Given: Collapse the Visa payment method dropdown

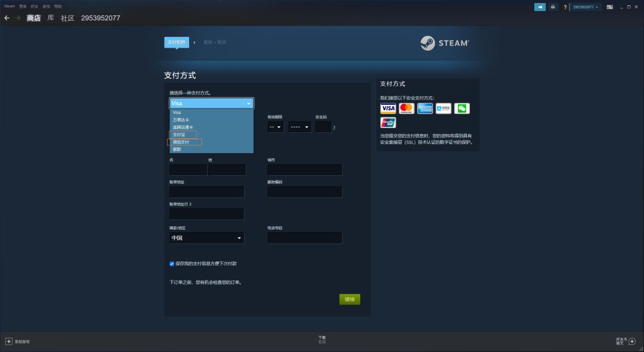Looking at the screenshot, I should [x=212, y=104].
